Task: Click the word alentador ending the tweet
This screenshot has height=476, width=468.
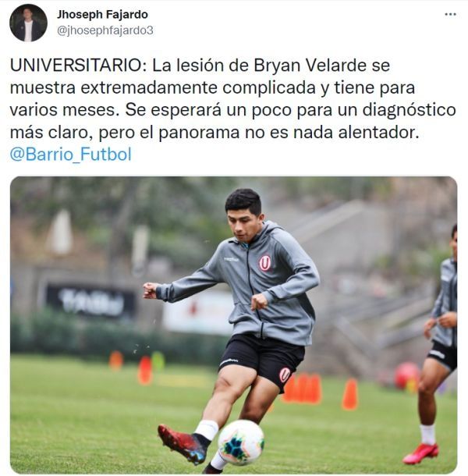Action: coord(378,133)
